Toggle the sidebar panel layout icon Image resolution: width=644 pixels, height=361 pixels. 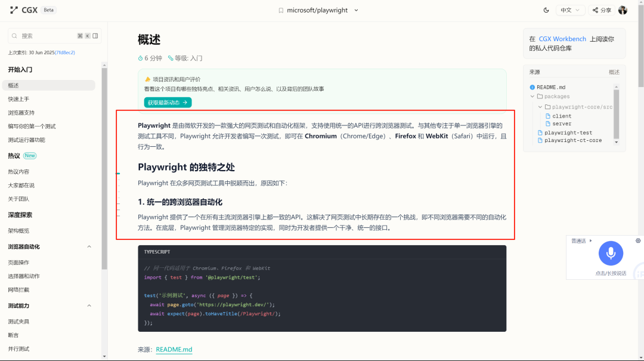pyautogui.click(x=95, y=36)
